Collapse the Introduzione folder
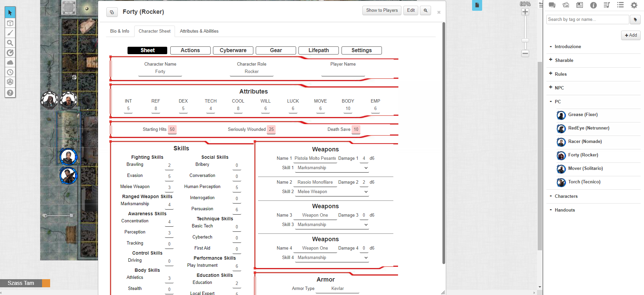 551,46
